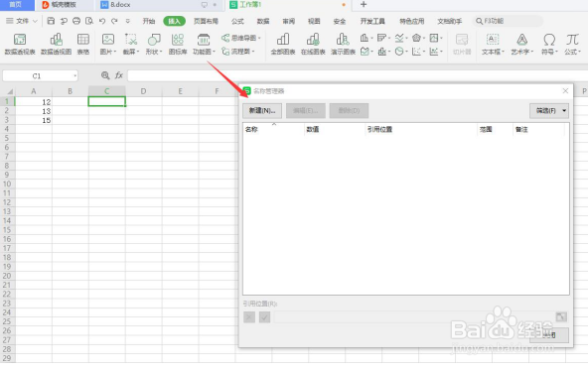Switch to the 公式 ribbon tab

point(237,21)
